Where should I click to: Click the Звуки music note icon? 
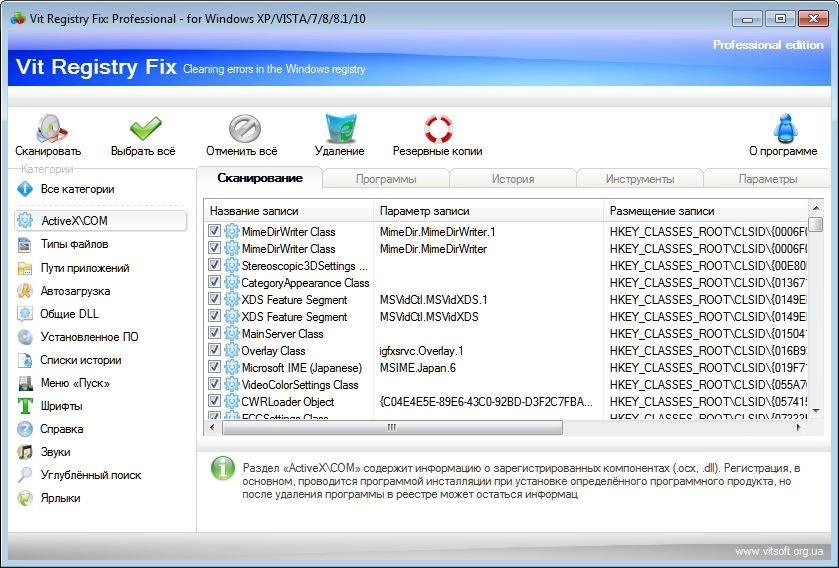pyautogui.click(x=25, y=452)
